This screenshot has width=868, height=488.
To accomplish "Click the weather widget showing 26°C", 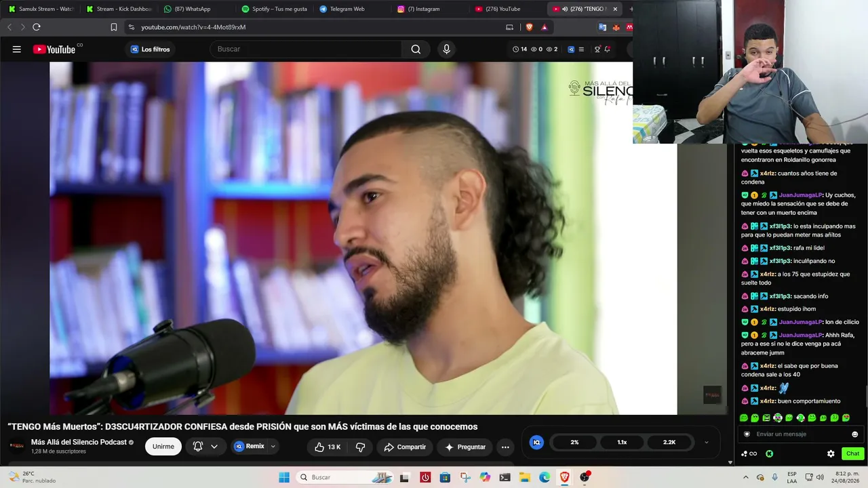I will pyautogui.click(x=33, y=477).
